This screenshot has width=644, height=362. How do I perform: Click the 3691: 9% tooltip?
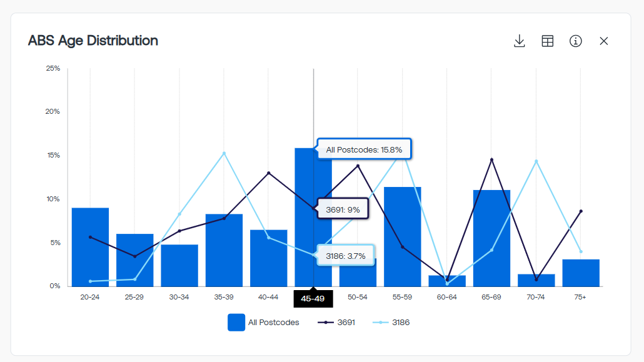(x=343, y=209)
